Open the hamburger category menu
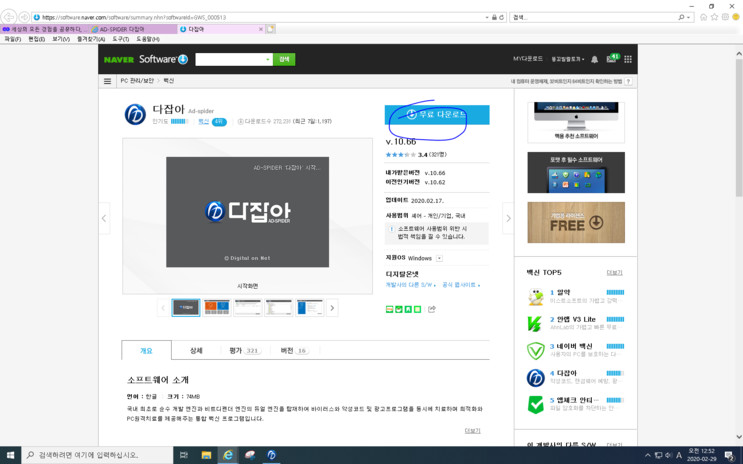 (x=108, y=81)
